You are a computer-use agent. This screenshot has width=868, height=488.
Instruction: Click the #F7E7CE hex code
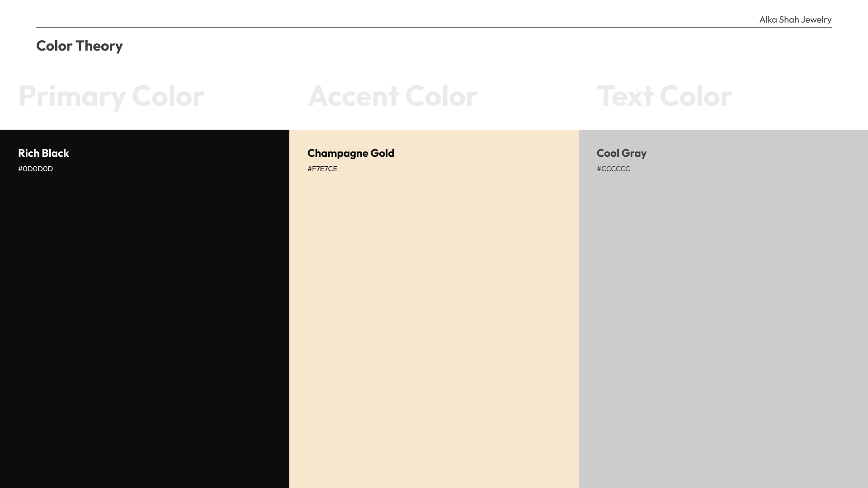(x=322, y=169)
